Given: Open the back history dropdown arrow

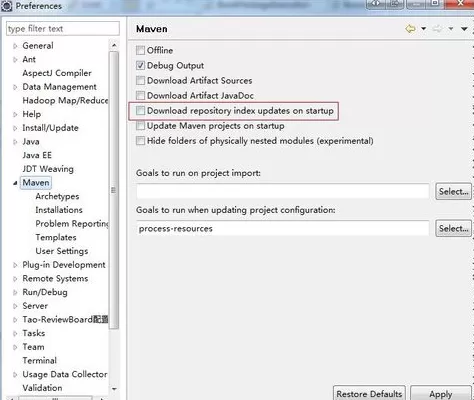Looking at the screenshot, I should tap(423, 29).
